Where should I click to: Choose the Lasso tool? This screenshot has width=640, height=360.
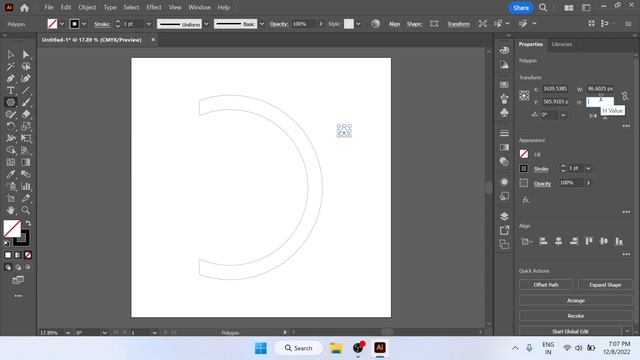pos(26,66)
